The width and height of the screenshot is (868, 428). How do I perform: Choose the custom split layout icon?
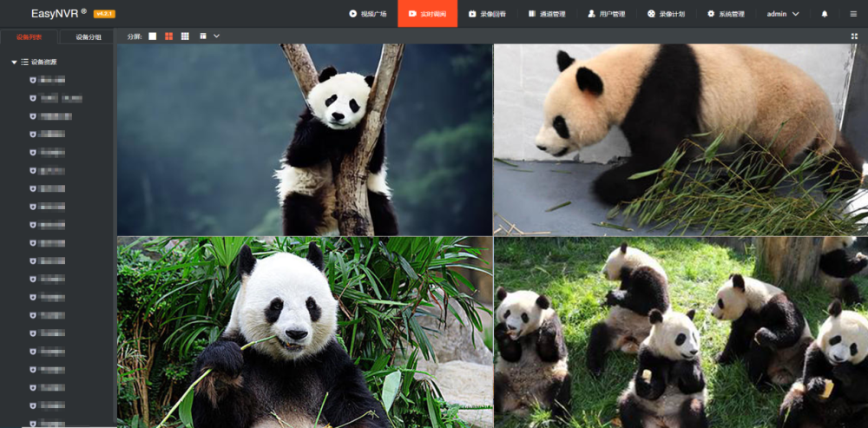[203, 36]
